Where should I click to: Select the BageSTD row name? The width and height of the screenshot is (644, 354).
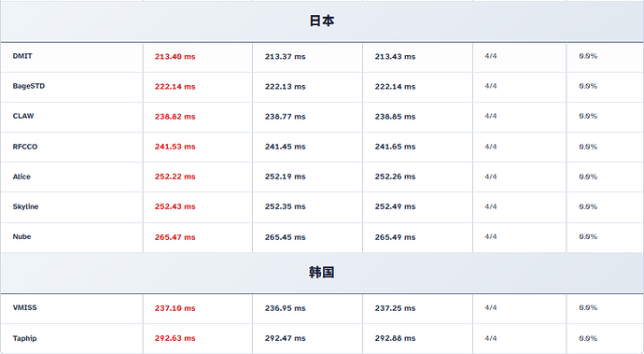tap(29, 86)
